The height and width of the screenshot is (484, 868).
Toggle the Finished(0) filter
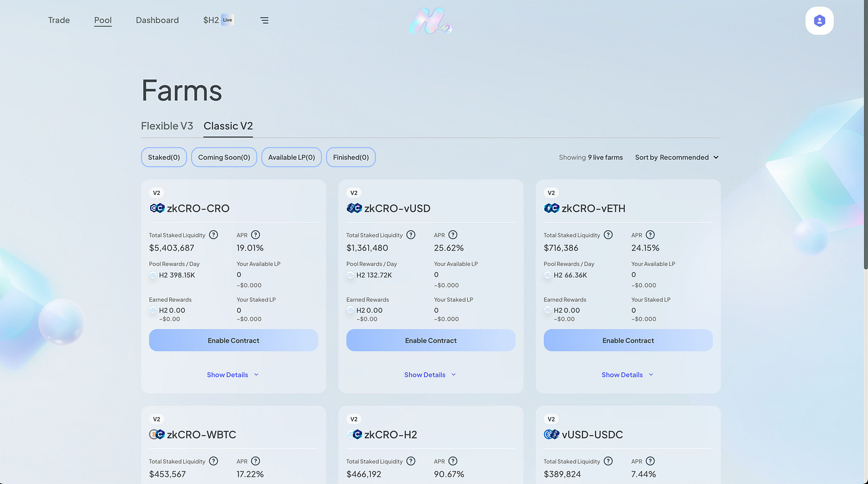351,157
